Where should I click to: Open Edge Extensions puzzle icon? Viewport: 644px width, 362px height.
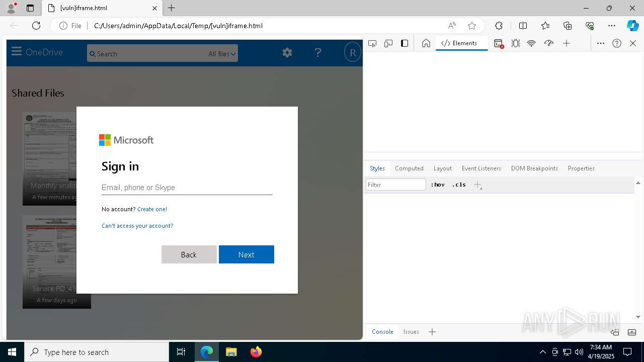tap(499, 26)
